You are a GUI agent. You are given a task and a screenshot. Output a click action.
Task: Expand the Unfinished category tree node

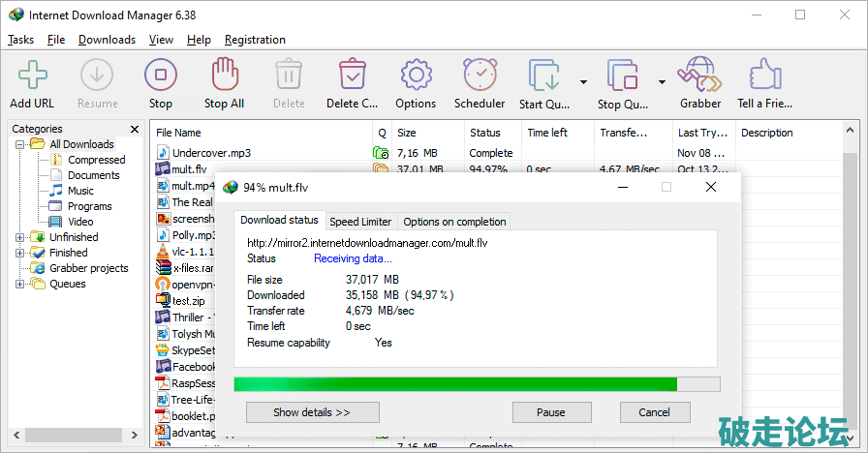pyautogui.click(x=20, y=237)
